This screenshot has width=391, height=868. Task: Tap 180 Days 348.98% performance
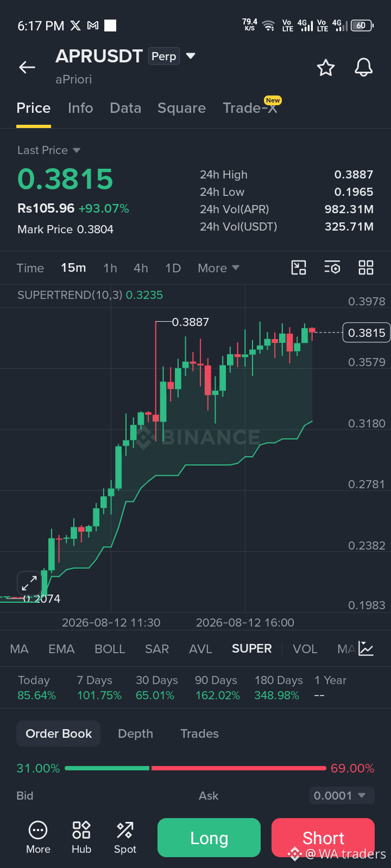pos(279,687)
